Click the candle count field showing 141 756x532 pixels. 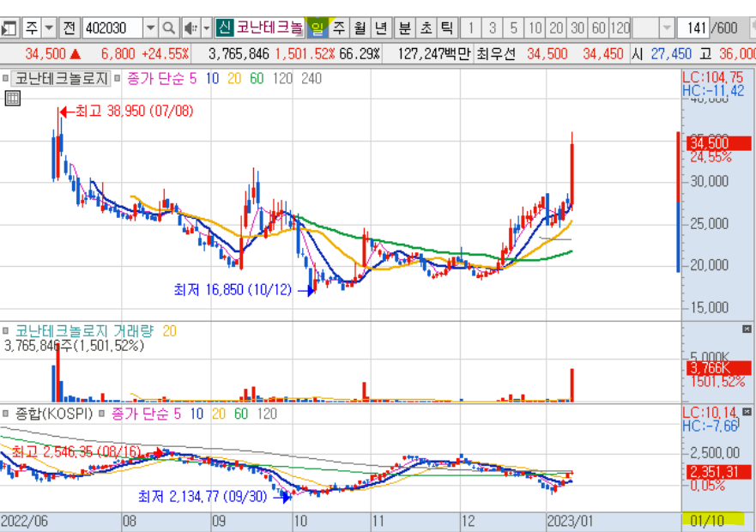(x=693, y=28)
